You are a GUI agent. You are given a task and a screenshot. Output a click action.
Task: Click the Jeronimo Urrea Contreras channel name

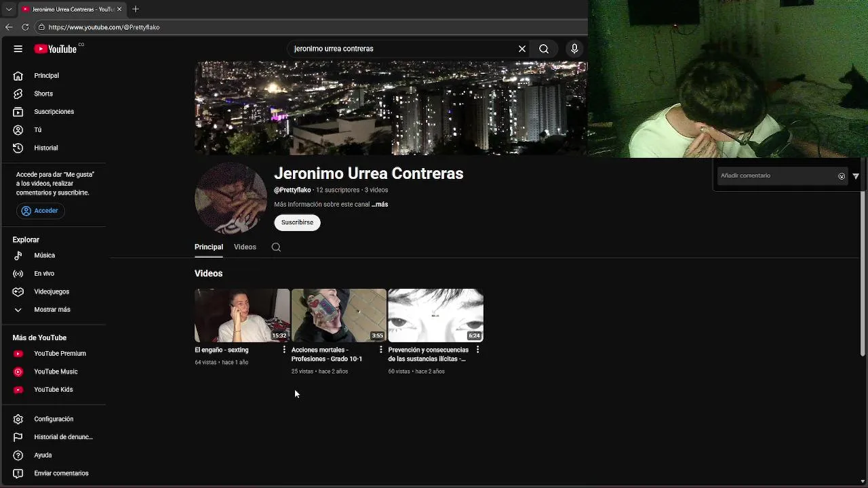pyautogui.click(x=369, y=174)
